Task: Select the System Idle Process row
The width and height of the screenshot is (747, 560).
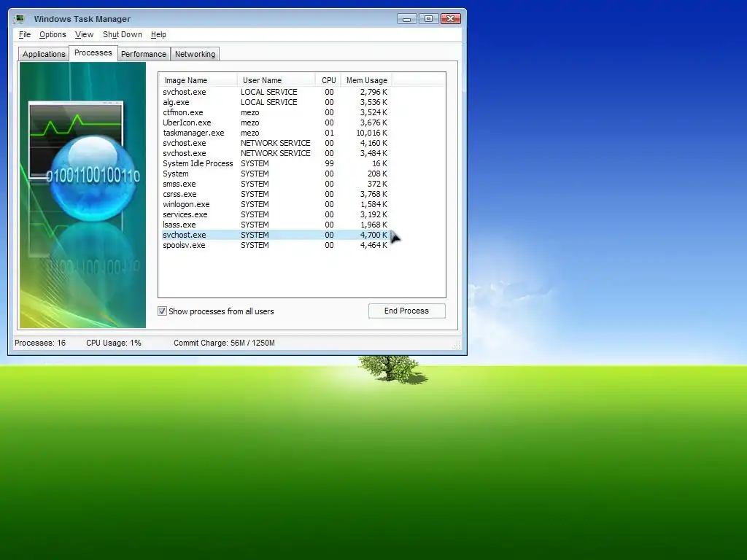Action: (x=275, y=163)
